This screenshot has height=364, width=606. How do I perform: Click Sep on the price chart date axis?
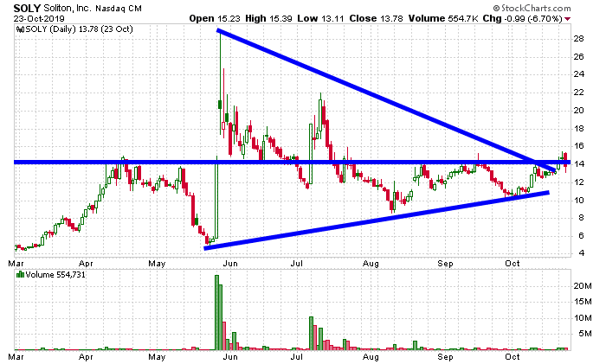tap(445, 264)
